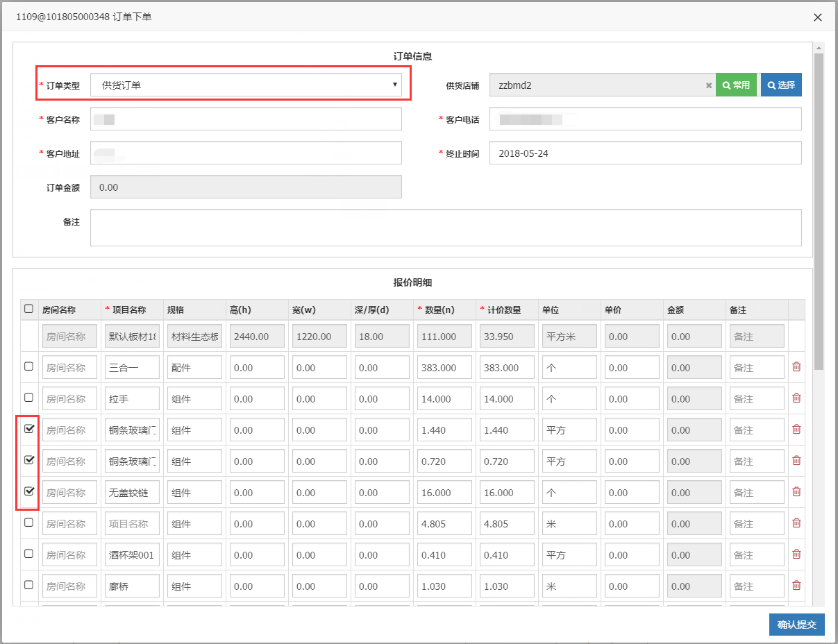Click the 订单金额 field showing 0.00
The image size is (838, 644).
click(x=246, y=187)
